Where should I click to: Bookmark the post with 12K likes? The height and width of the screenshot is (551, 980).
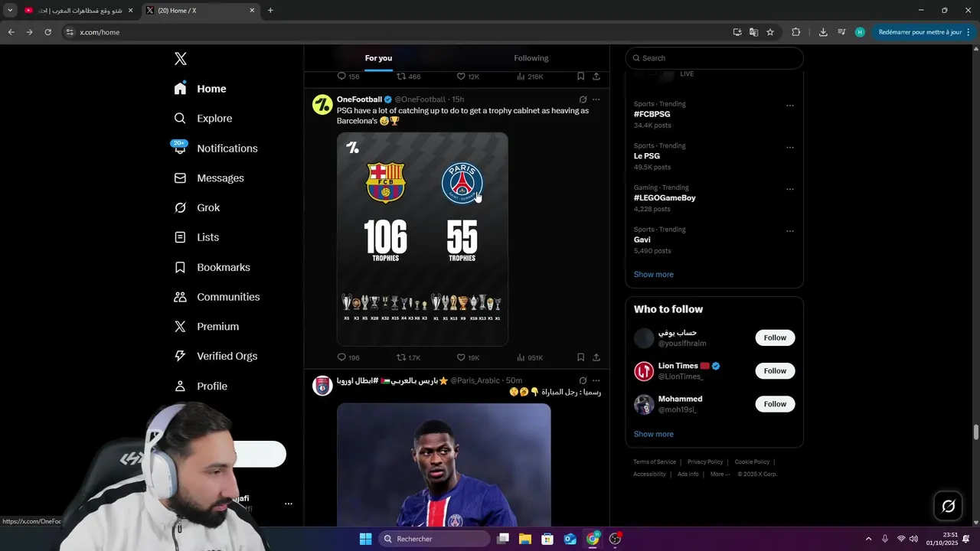coord(581,77)
